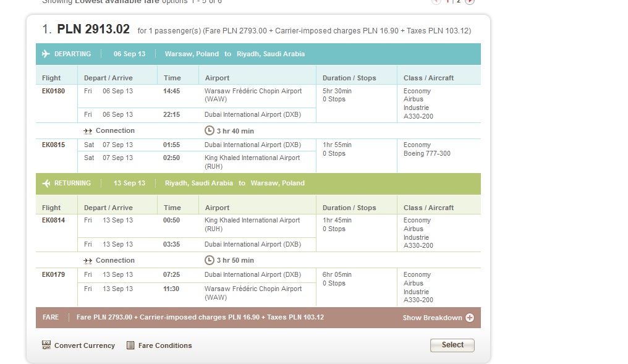
Task: Click the RETURNING header label
Action: 72,183
